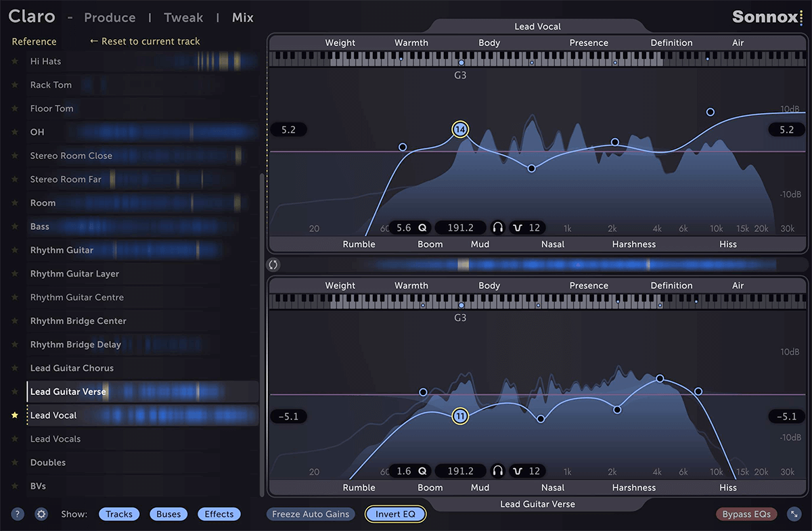Click the Hiss label in top EQ
The height and width of the screenshot is (531, 812).
(728, 244)
